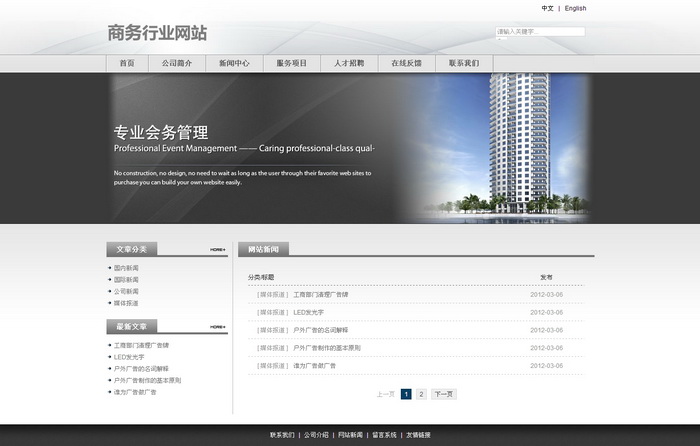Click the 下一页 next page button
Image resolution: width=700 pixels, height=446 pixels.
coord(443,394)
